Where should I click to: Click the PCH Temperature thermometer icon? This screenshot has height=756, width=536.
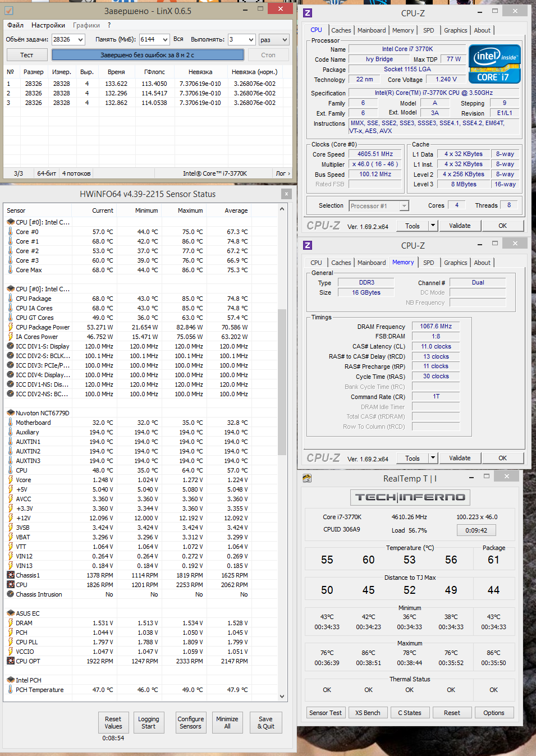point(10,690)
